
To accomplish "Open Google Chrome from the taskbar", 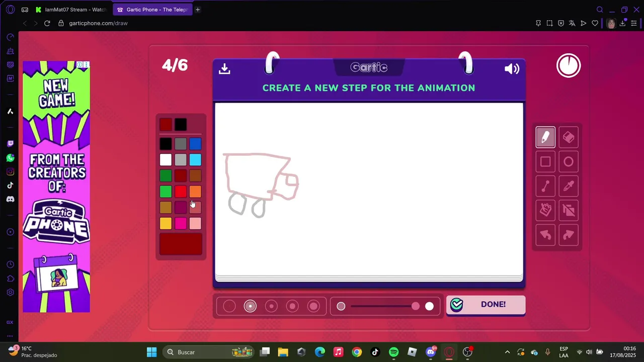I will (x=357, y=352).
